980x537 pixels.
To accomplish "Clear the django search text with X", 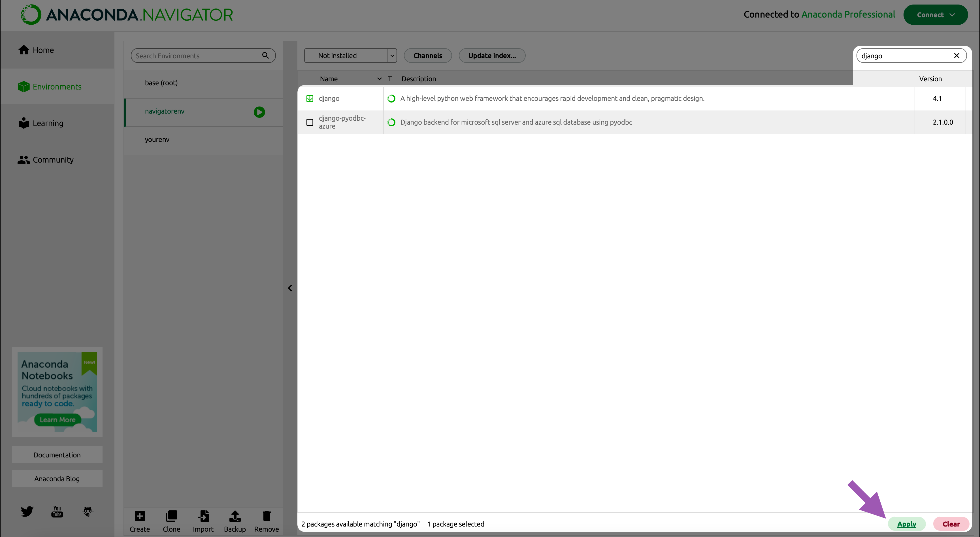I will 956,56.
